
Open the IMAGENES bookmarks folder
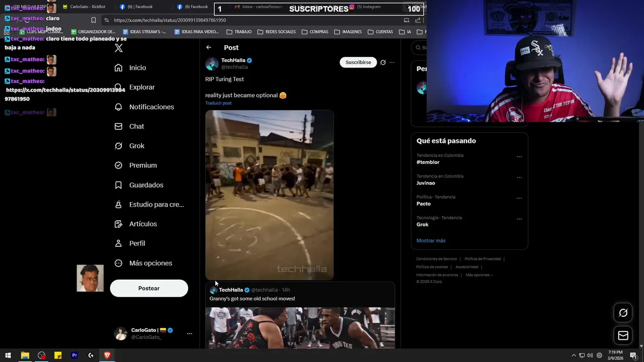tap(348, 32)
